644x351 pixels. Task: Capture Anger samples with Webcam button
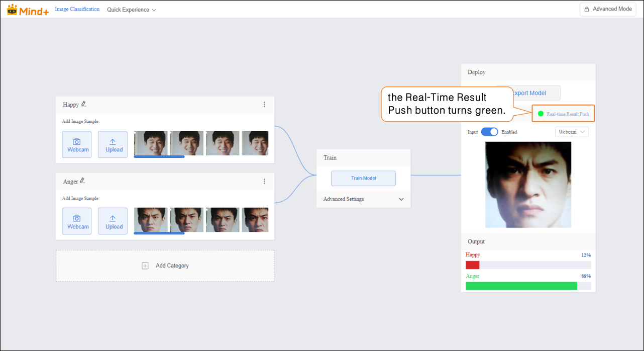click(77, 221)
